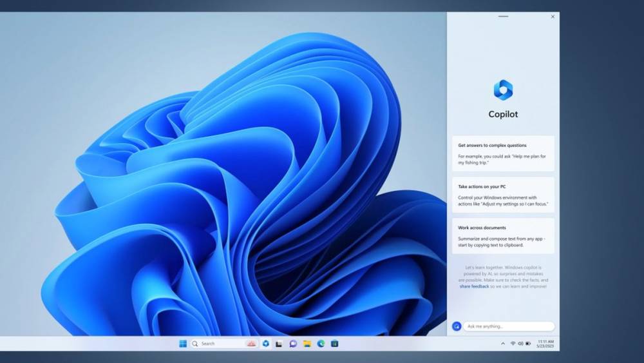Select the 'Take actions on your PC' card
The height and width of the screenshot is (363, 644).
point(503,195)
